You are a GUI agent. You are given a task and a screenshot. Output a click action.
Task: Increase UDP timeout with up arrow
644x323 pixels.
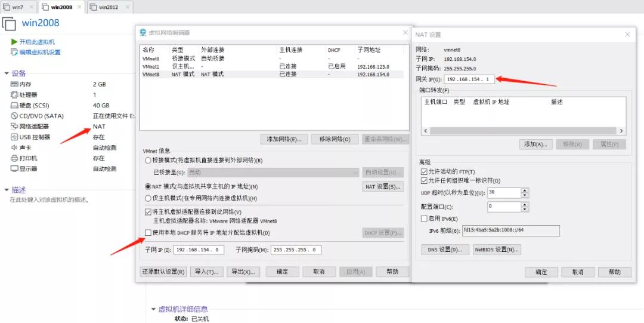[x=525, y=190]
